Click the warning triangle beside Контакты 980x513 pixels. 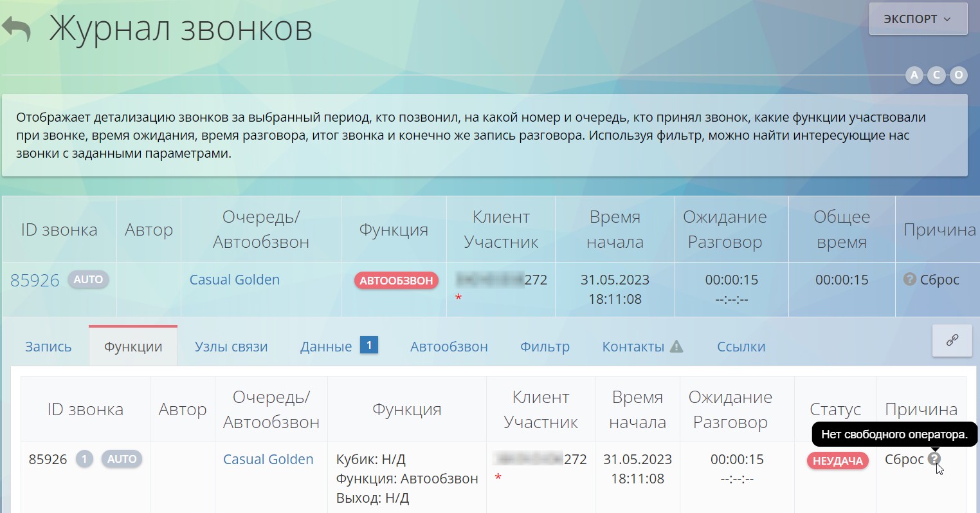point(676,346)
